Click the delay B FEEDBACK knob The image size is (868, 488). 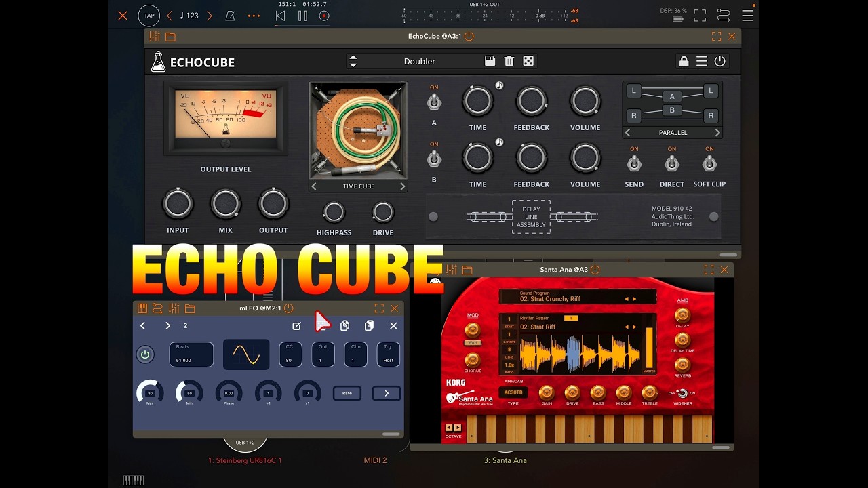pyautogui.click(x=532, y=158)
